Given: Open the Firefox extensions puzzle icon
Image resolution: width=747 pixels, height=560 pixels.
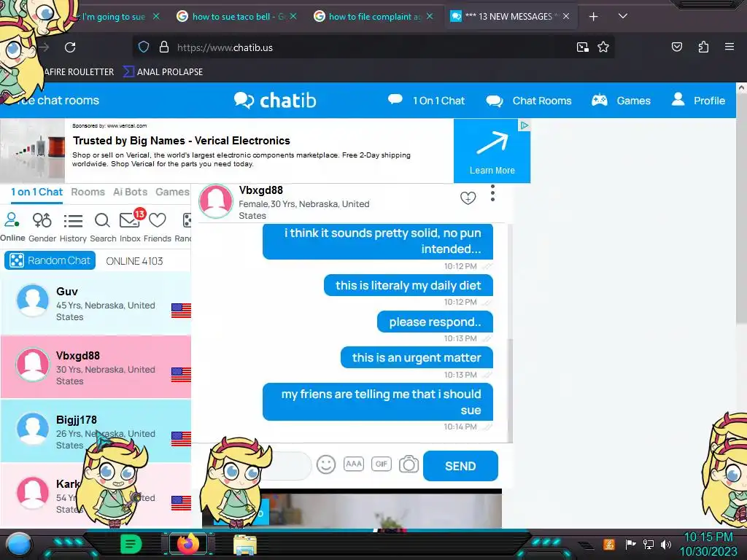Looking at the screenshot, I should pyautogui.click(x=703, y=47).
